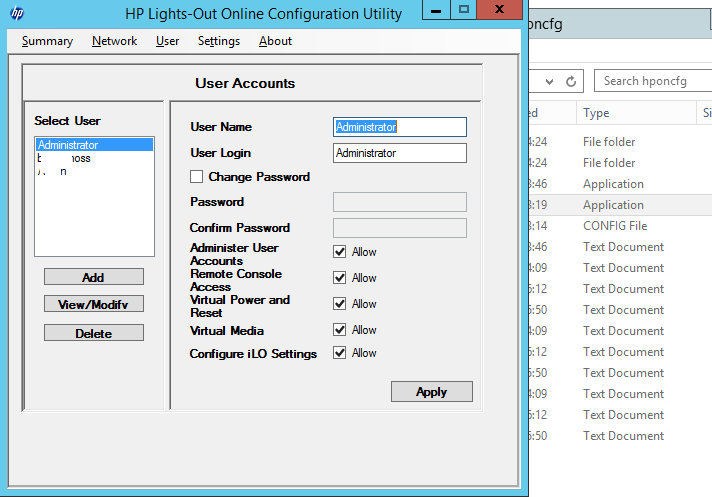The height and width of the screenshot is (497, 712).
Task: Click the Search hponcfg box
Action: pos(653,81)
